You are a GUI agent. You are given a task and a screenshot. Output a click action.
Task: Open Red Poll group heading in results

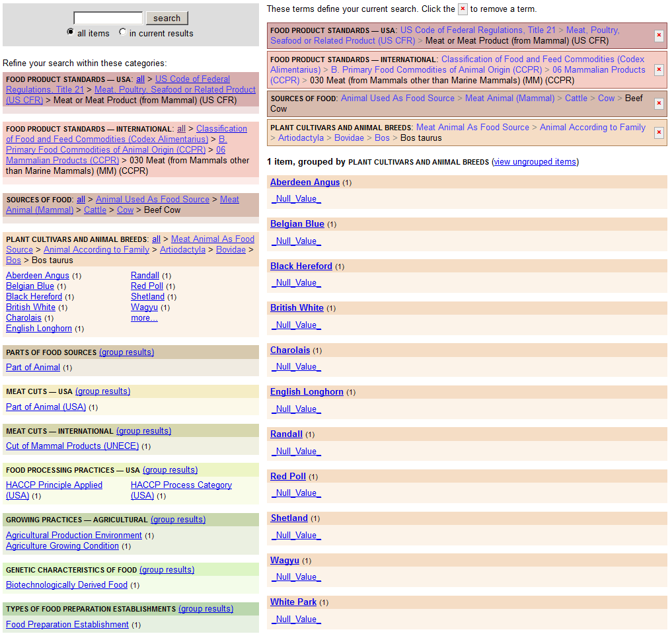288,477
